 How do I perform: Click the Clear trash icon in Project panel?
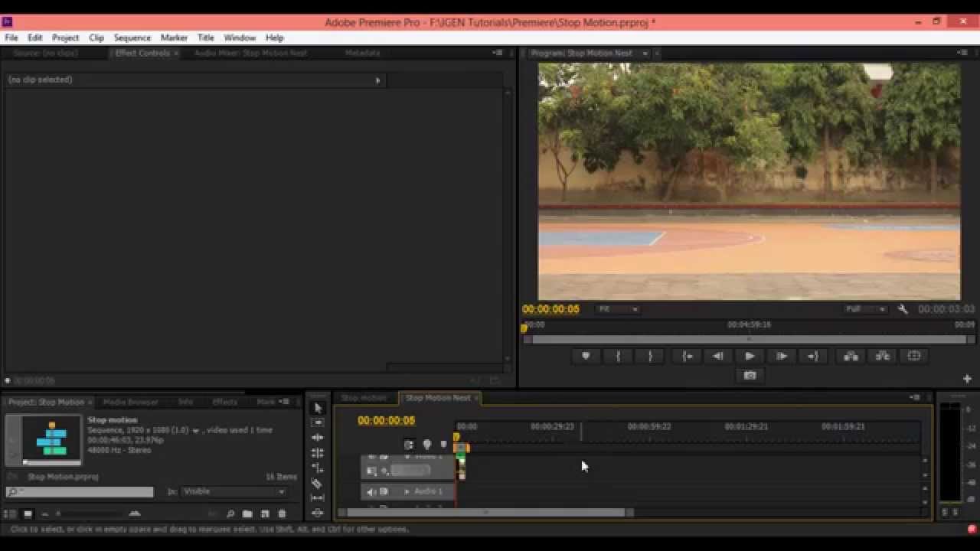tap(282, 514)
